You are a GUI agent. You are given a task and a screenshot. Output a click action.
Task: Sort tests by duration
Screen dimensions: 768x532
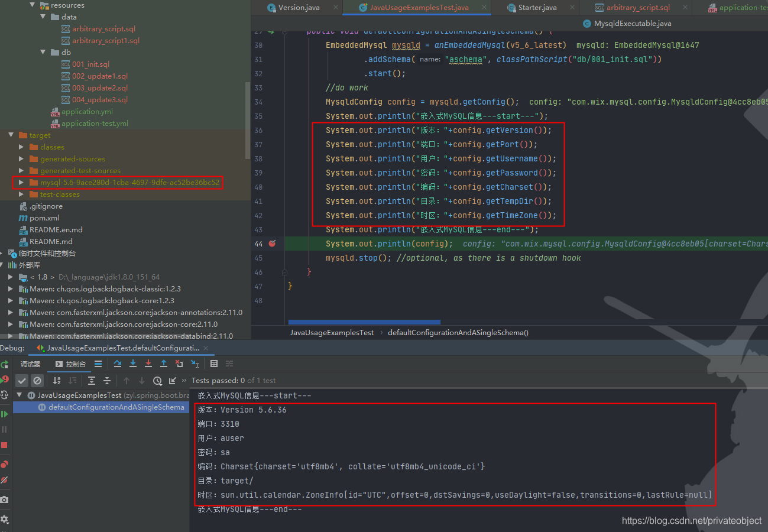coord(72,381)
